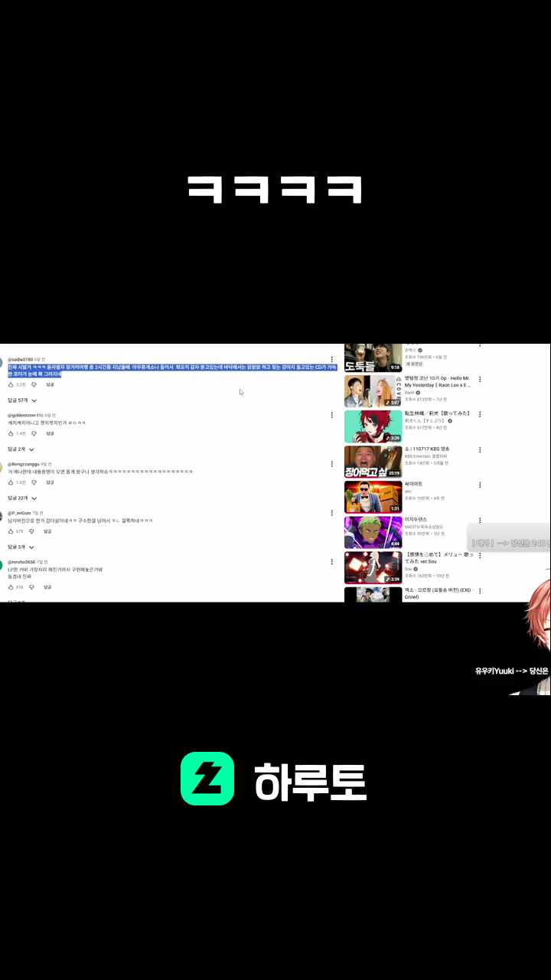Open Hello Mr. My Yesterday cover thumbnail
The width and height of the screenshot is (551, 980).
click(x=373, y=390)
